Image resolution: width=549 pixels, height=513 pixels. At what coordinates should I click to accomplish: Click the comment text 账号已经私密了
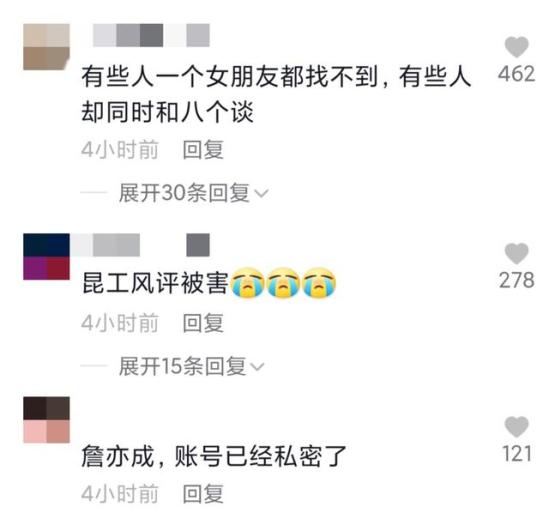(260, 456)
